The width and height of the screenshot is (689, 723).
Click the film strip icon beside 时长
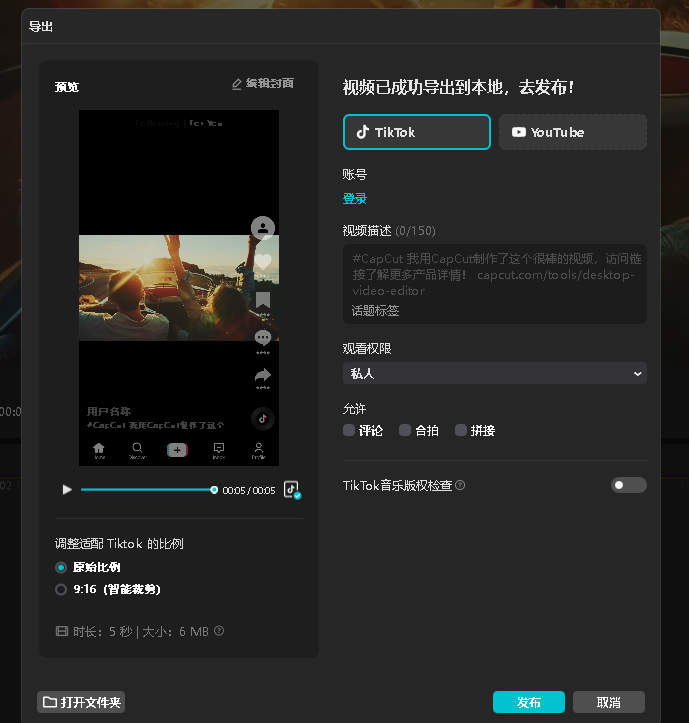point(62,631)
